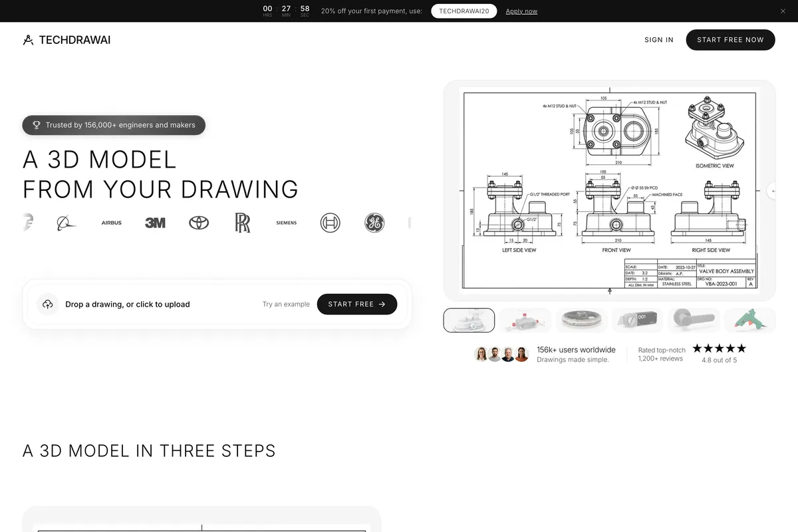The image size is (798, 532).
Task: Click 'Drawings made simple.' text
Action: click(573, 360)
